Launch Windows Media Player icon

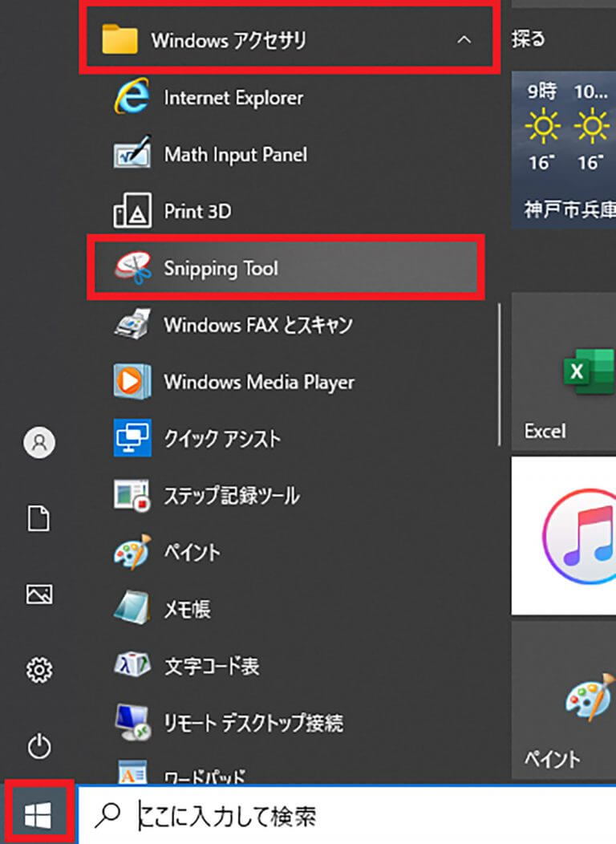pyautogui.click(x=132, y=382)
